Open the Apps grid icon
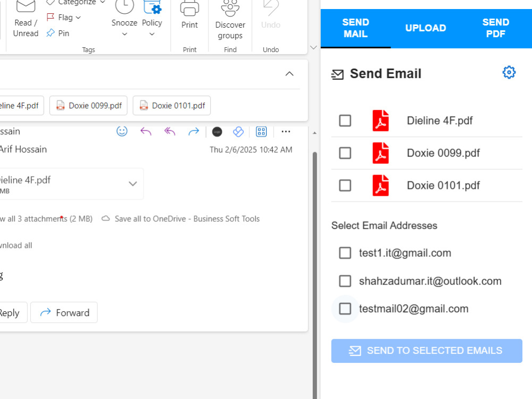Image resolution: width=532 pixels, height=399 pixels. pos(261,131)
